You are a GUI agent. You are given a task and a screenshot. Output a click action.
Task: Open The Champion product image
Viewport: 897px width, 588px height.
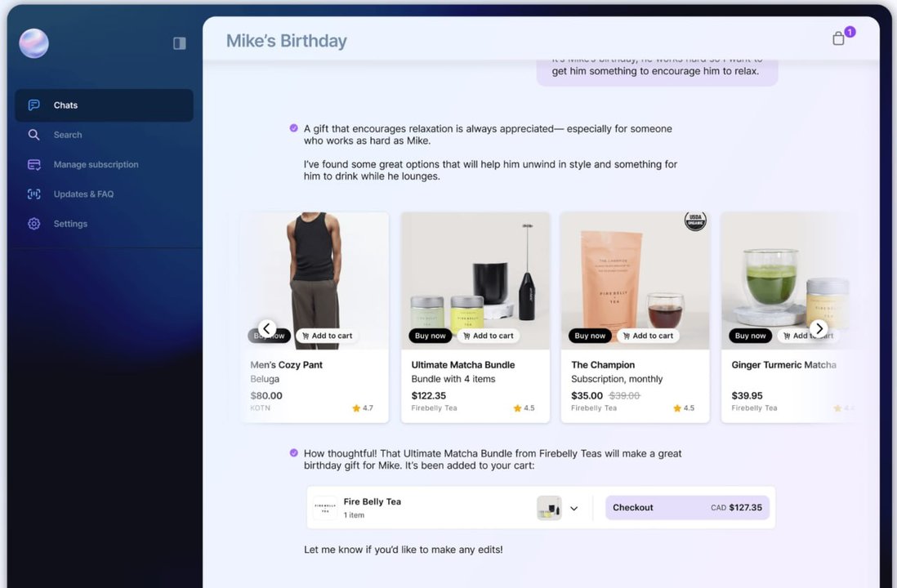635,269
